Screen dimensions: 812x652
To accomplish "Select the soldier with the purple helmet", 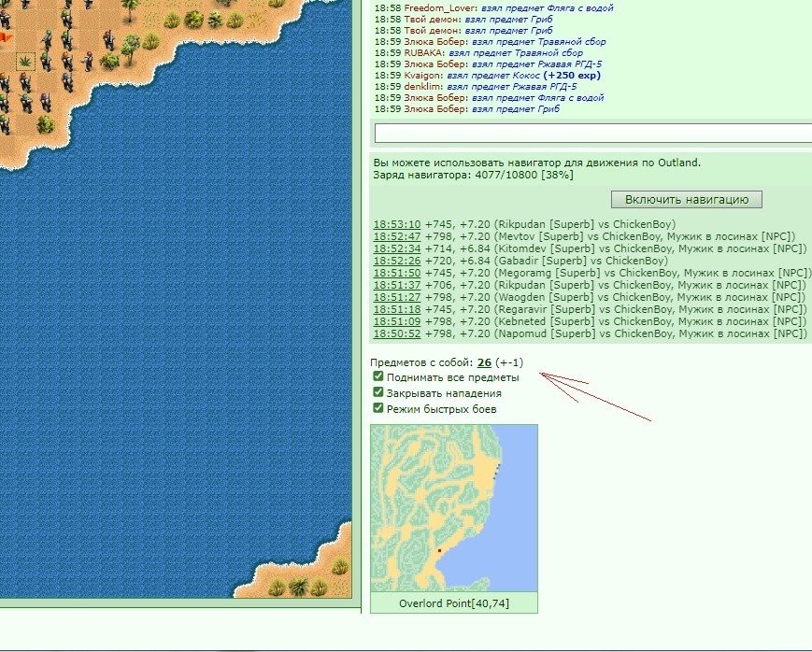I will [x=46, y=103].
